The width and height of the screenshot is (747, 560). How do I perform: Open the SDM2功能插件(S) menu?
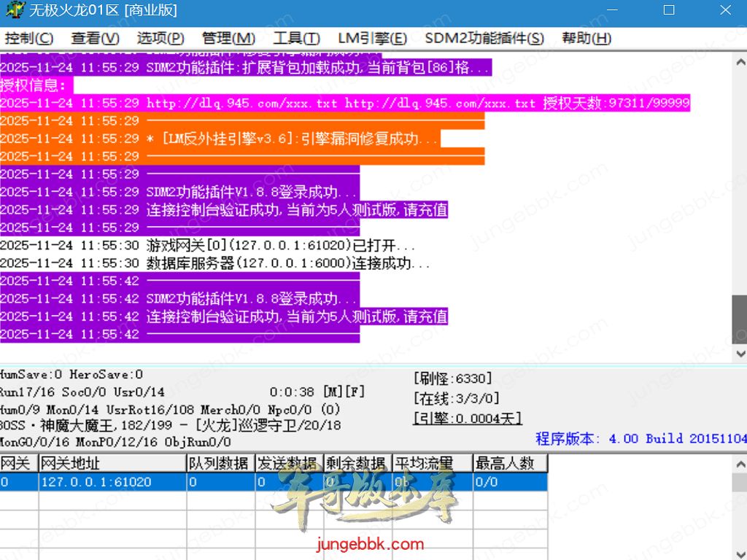click(484, 39)
